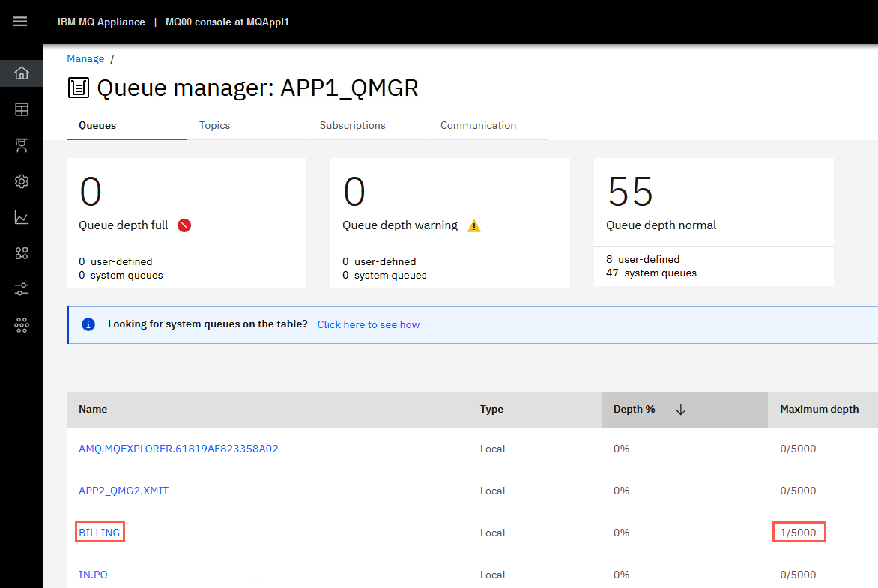Open the APP2_QMG2.XMIT queue

click(x=123, y=491)
